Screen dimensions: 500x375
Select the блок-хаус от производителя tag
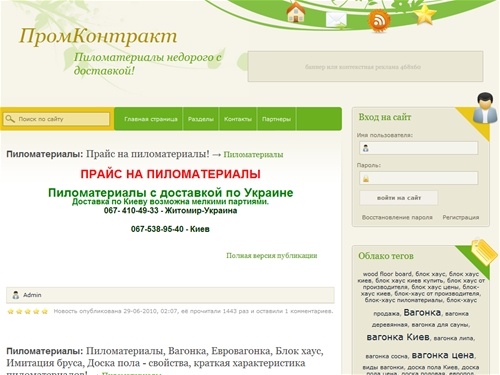[x=437, y=294]
